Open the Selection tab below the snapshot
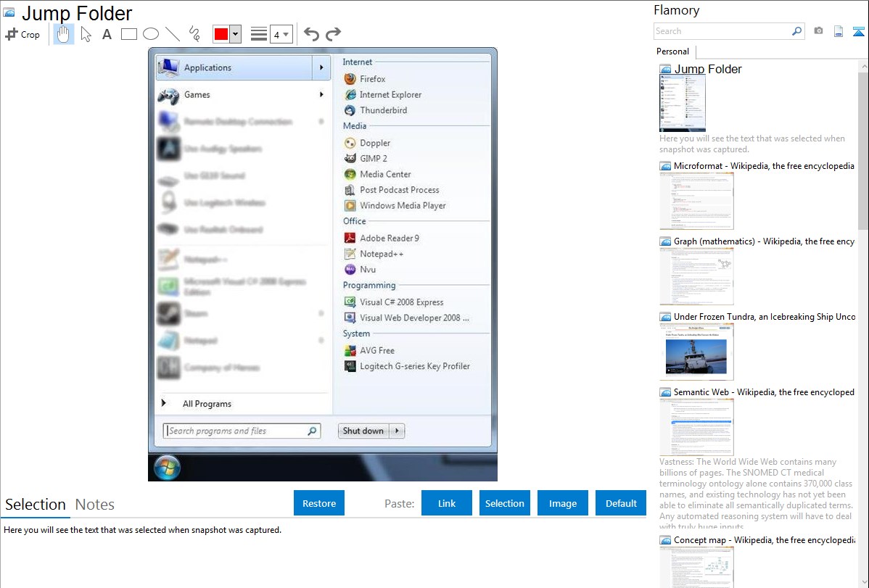This screenshot has height=588, width=869. click(36, 505)
